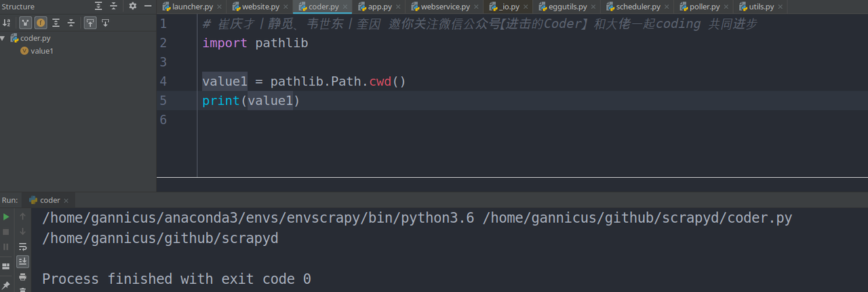Click the restore layout icon in Run panel

(6, 266)
